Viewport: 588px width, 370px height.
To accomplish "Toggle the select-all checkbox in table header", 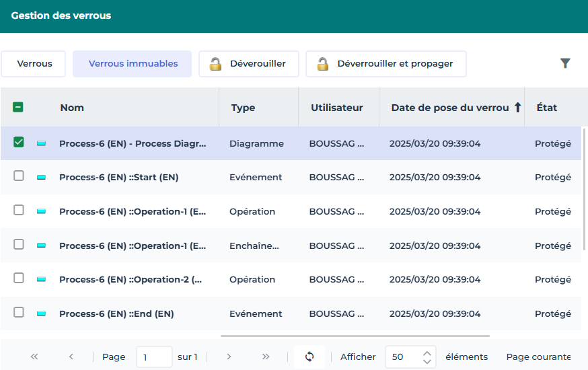I will click(19, 107).
